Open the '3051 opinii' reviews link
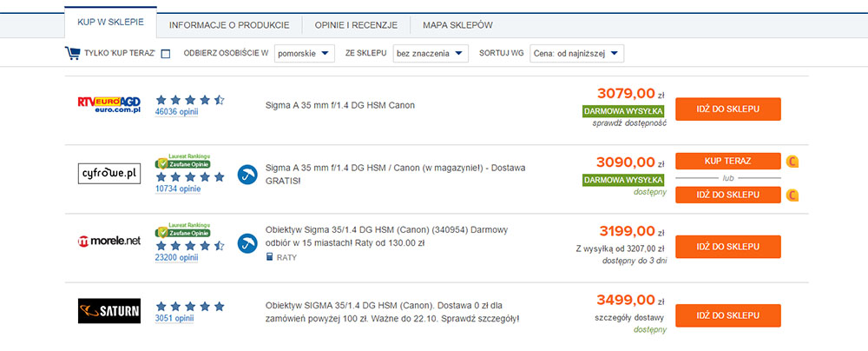Image resolution: width=868 pixels, height=351 pixels. [x=174, y=318]
